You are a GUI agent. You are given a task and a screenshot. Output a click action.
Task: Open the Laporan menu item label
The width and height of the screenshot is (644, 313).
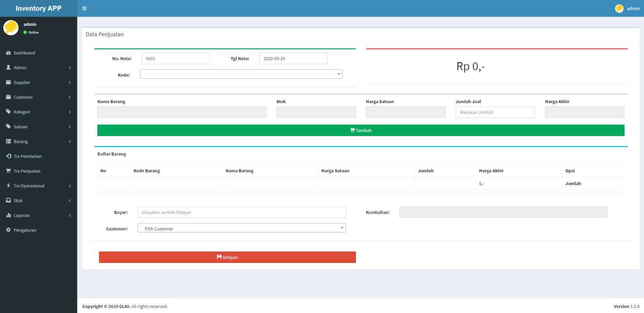point(22,216)
